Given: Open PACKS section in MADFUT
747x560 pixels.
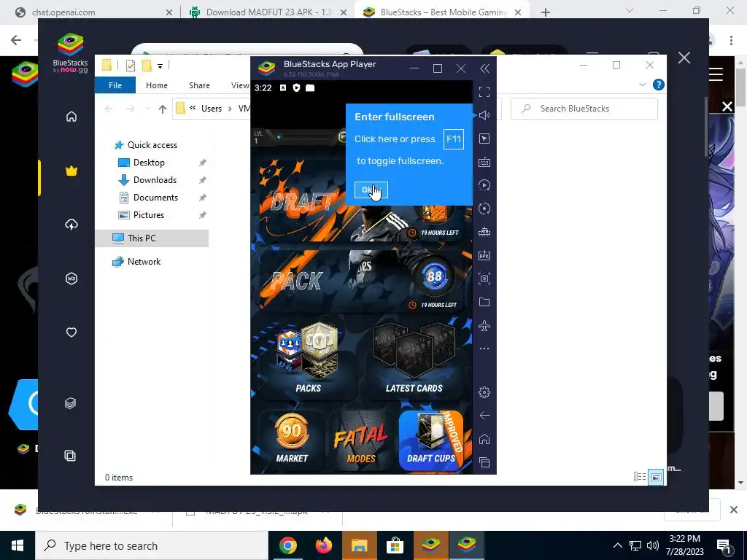Looking at the screenshot, I should click(x=309, y=361).
